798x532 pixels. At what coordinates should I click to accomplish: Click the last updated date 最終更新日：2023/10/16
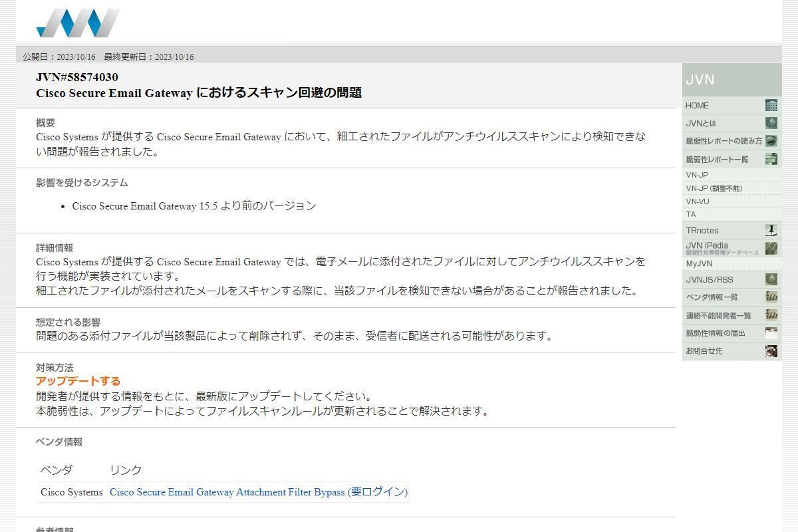click(x=149, y=57)
